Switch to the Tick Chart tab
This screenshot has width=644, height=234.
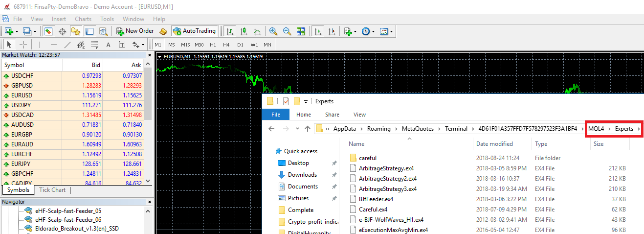[x=52, y=190]
